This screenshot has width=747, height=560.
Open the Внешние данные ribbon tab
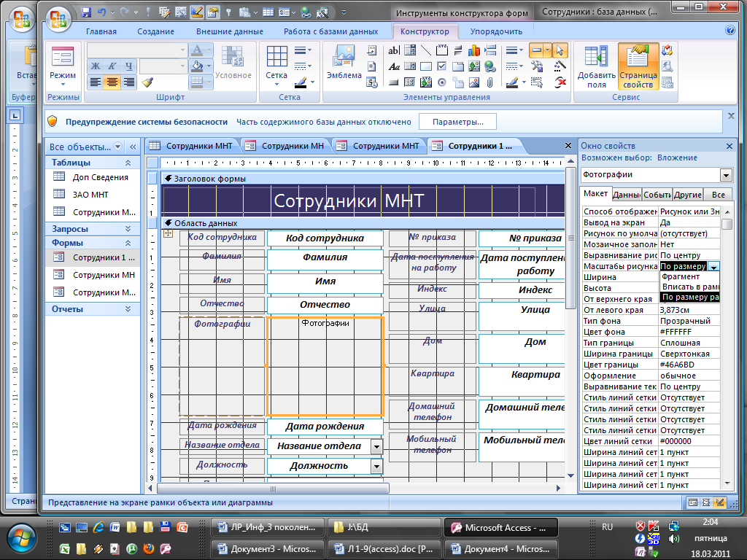[x=230, y=31]
